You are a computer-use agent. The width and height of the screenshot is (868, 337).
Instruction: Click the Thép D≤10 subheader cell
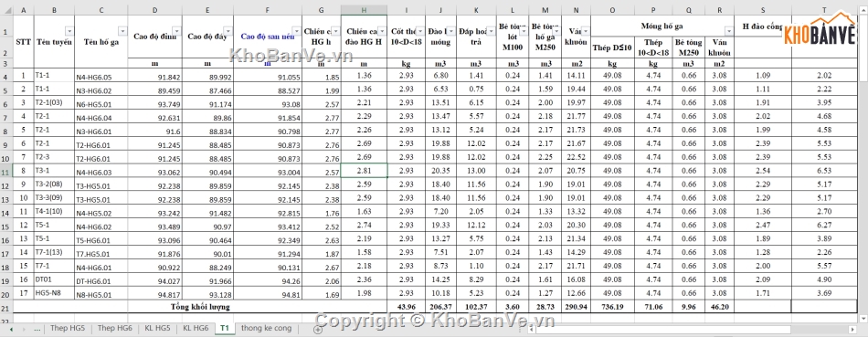coord(612,47)
